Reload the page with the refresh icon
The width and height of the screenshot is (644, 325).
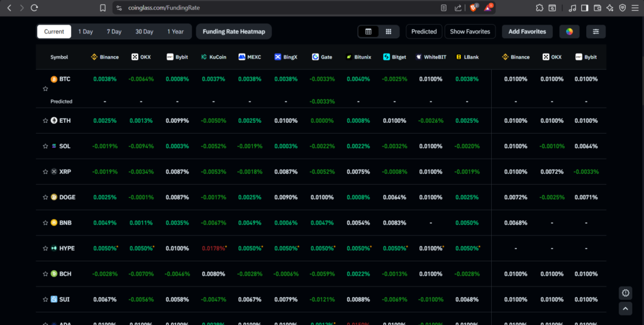pos(34,8)
